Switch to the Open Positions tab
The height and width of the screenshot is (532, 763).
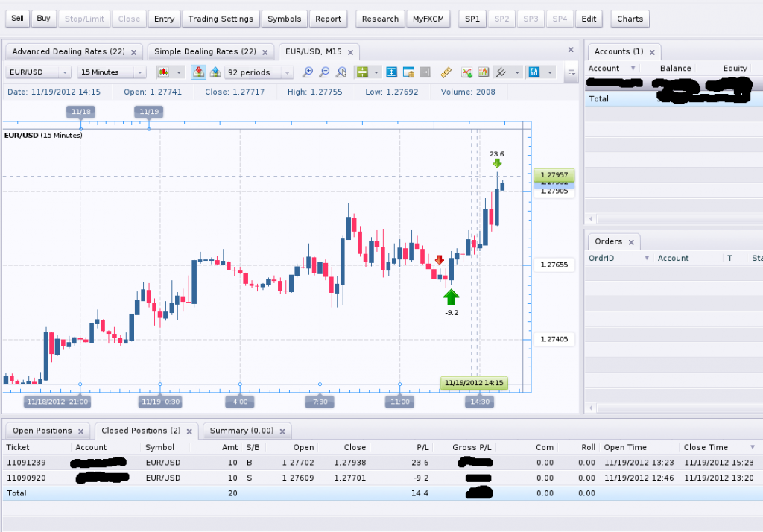42,431
